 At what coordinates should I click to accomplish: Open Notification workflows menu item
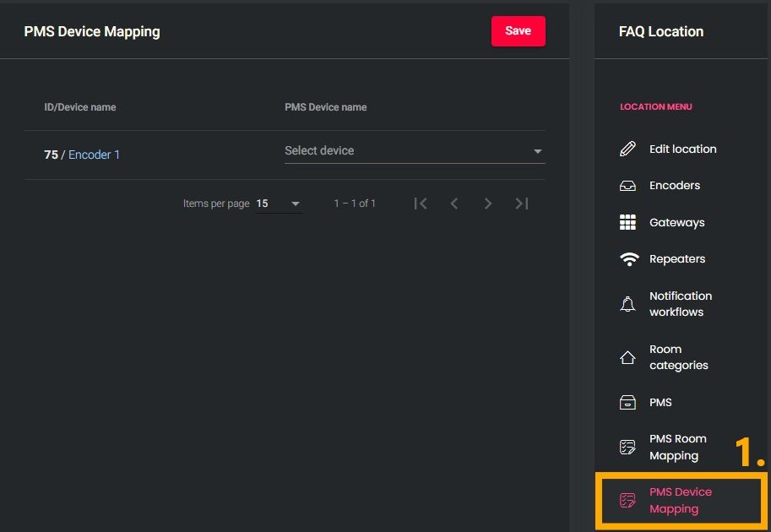[x=681, y=304]
